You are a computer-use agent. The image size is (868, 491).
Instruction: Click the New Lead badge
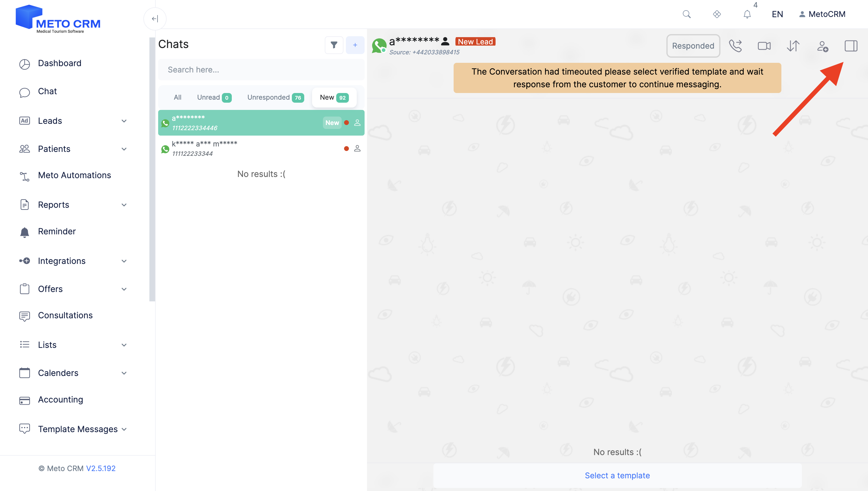point(475,41)
